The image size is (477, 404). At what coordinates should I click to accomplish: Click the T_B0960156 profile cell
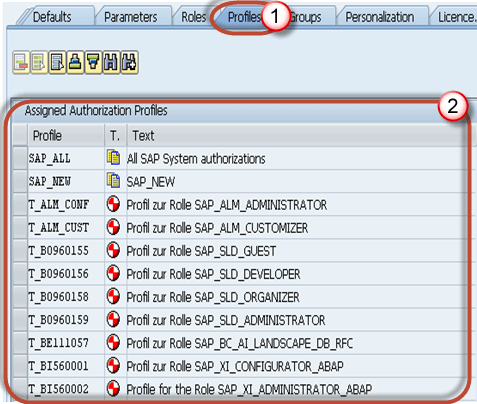(66, 273)
